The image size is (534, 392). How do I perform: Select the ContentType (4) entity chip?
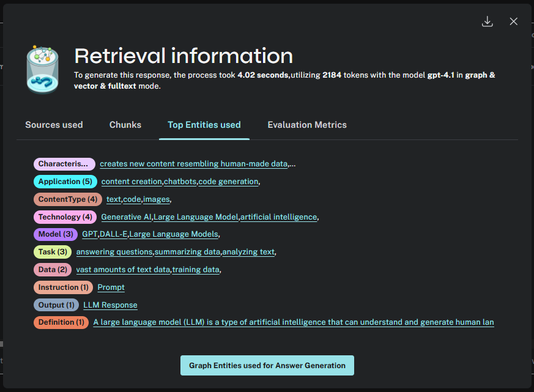67,199
